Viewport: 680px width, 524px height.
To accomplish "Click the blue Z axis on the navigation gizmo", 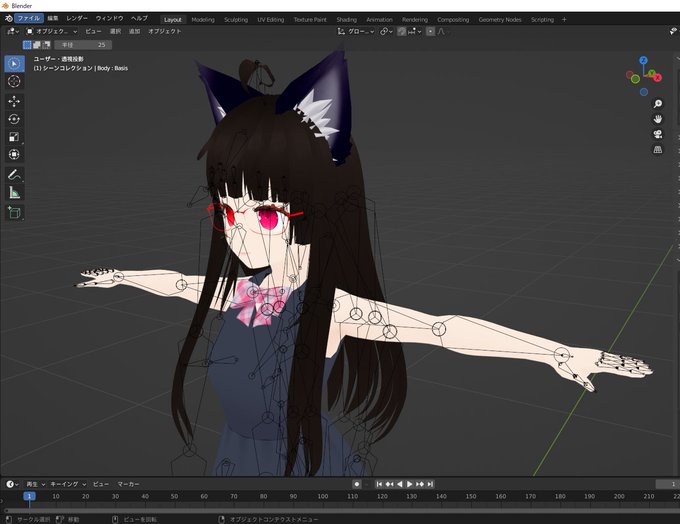I will pos(644,60).
